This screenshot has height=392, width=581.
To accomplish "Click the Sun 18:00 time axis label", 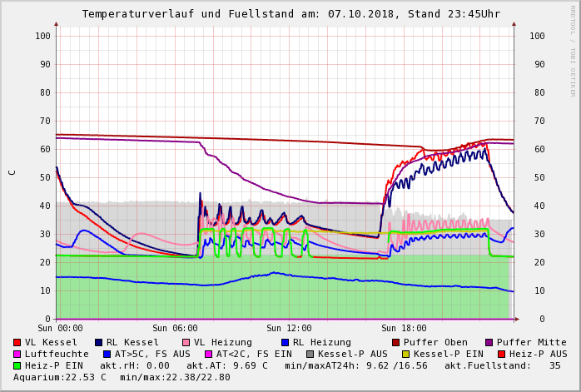I will click(404, 329).
